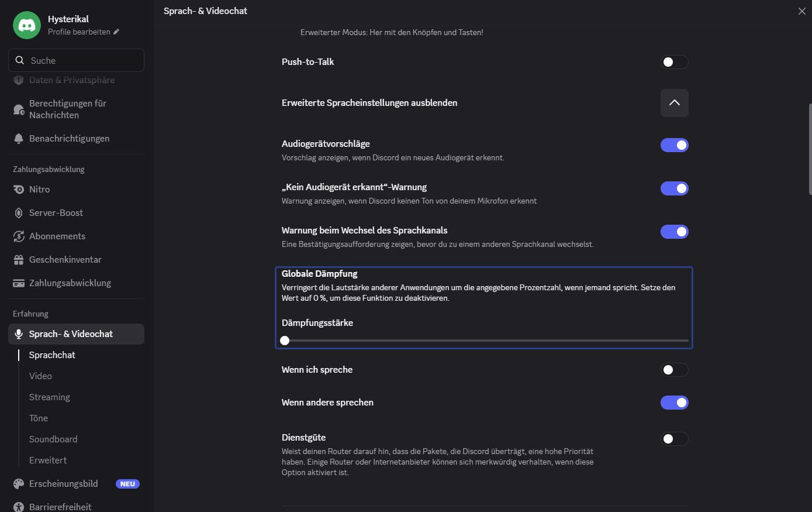Image resolution: width=812 pixels, height=512 pixels.
Task: Click the Discord avatar logo
Action: pos(27,25)
